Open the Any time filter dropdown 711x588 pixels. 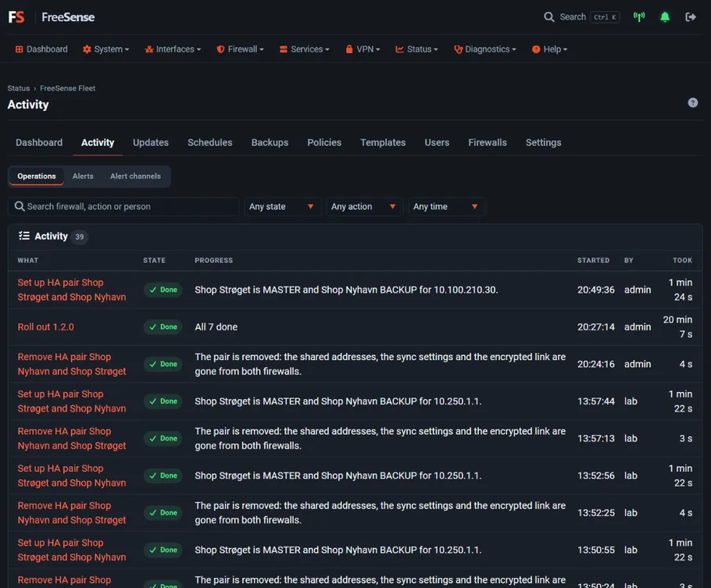point(446,207)
